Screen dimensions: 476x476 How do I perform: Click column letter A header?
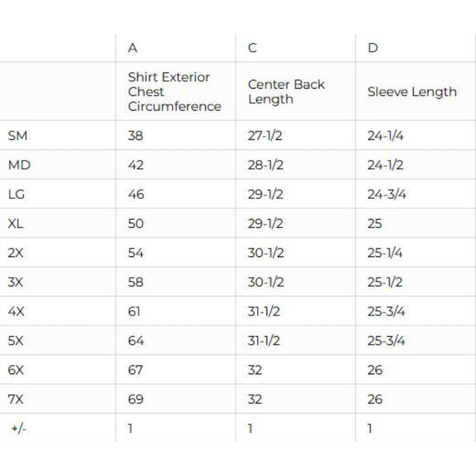(133, 48)
